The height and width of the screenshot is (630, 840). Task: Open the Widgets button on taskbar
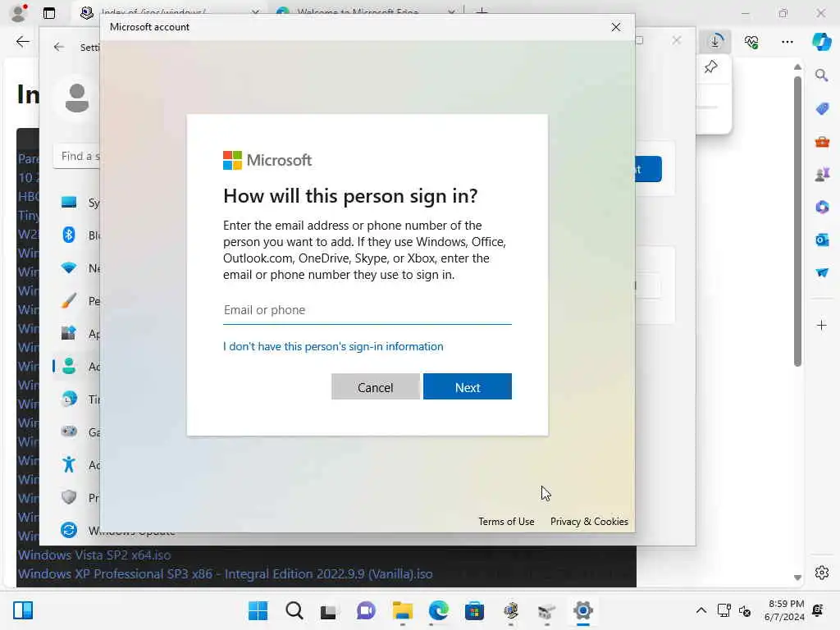click(x=23, y=610)
